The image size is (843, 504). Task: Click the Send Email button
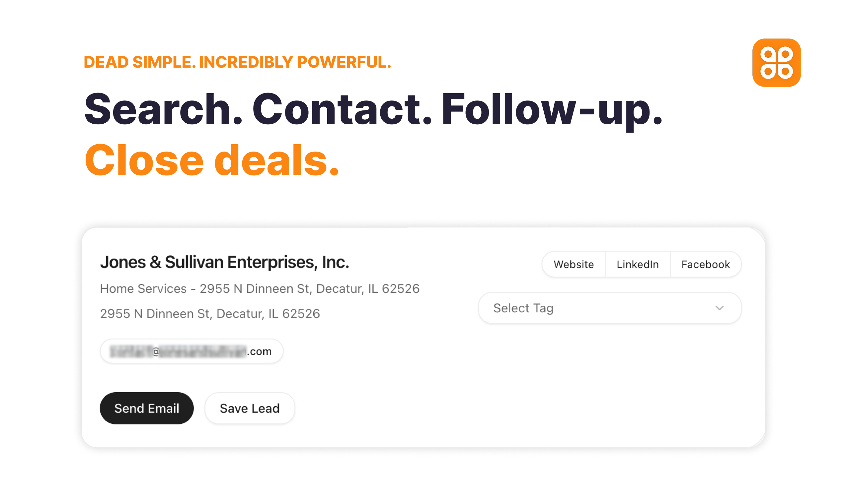click(147, 408)
